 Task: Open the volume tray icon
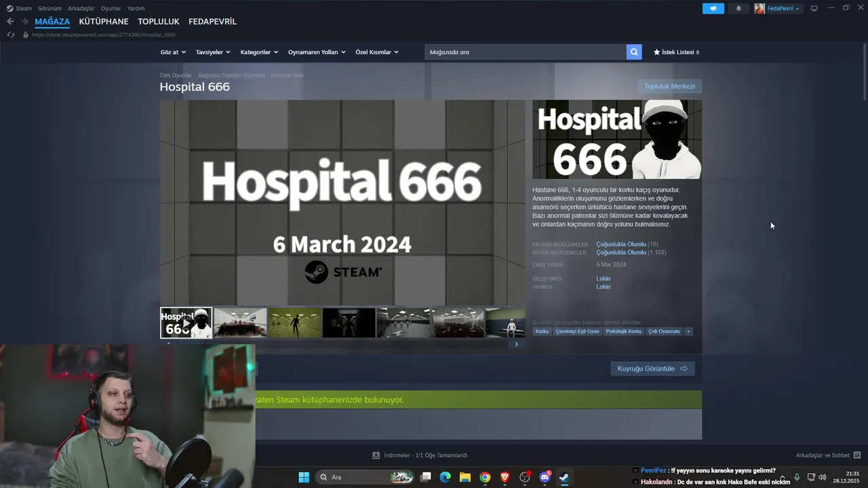pos(823,477)
